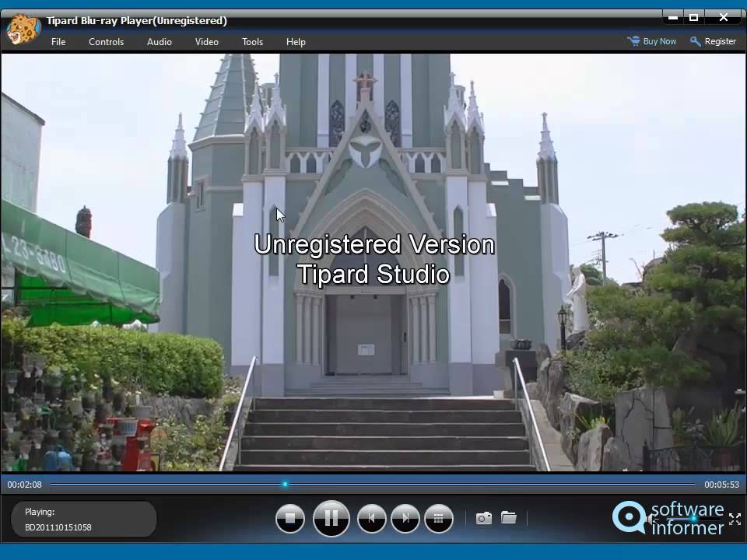Open the Audio menu

[159, 42]
